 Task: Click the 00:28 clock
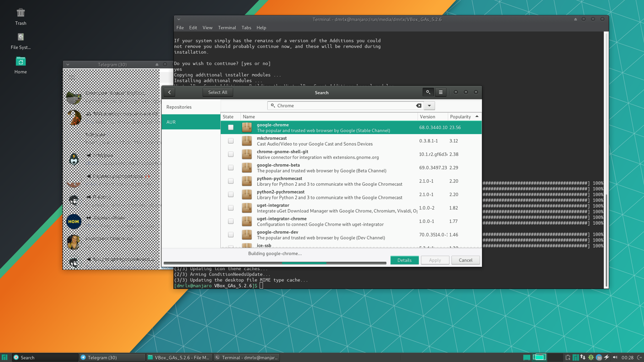pos(628,357)
